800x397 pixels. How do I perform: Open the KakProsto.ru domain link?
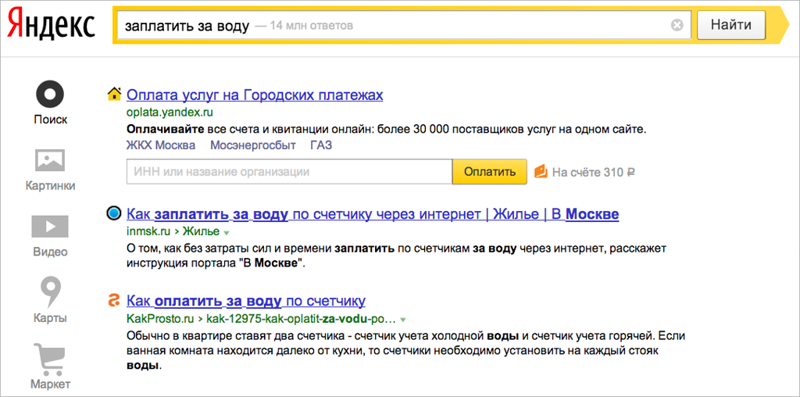click(x=160, y=319)
